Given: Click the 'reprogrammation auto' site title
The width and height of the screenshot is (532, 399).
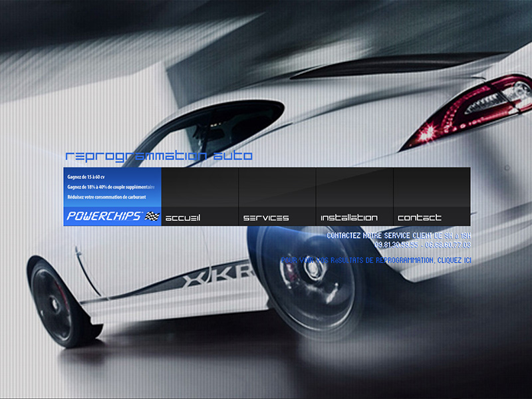Looking at the screenshot, I should click(159, 156).
